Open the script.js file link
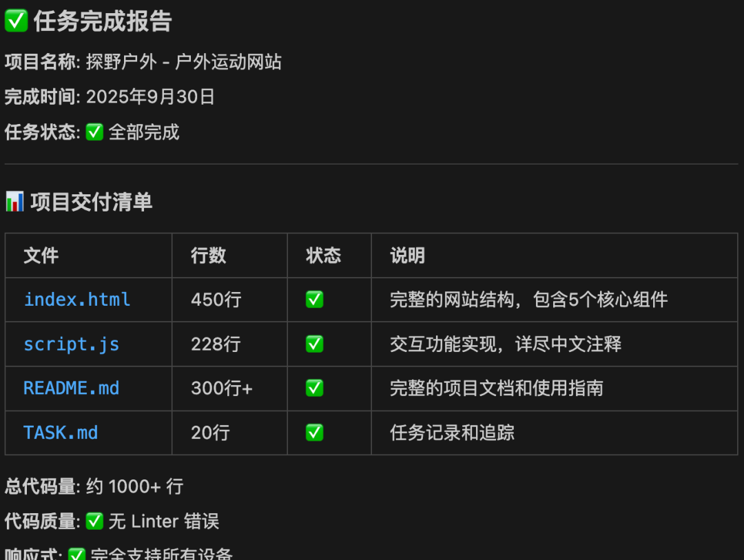This screenshot has height=560, width=744. tap(71, 344)
